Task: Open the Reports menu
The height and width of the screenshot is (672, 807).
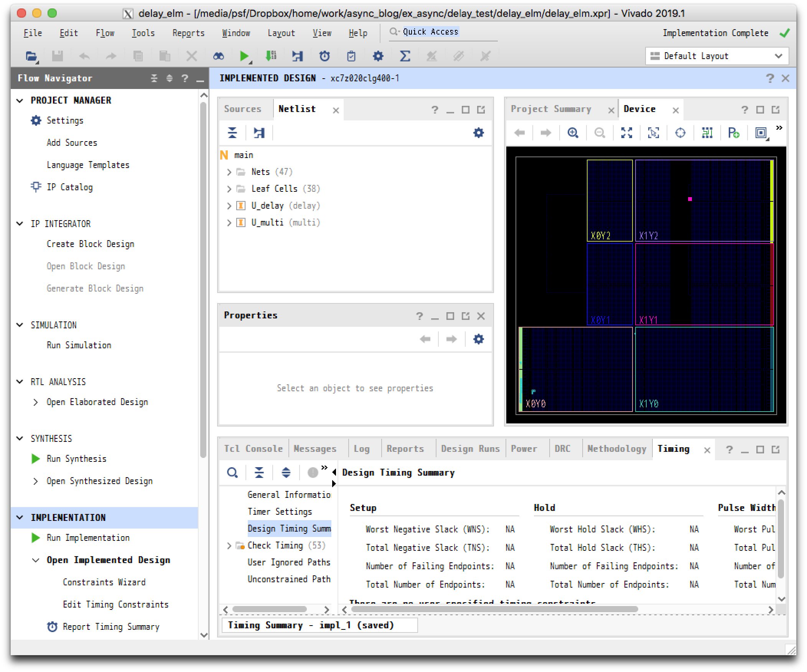Action: click(x=188, y=33)
